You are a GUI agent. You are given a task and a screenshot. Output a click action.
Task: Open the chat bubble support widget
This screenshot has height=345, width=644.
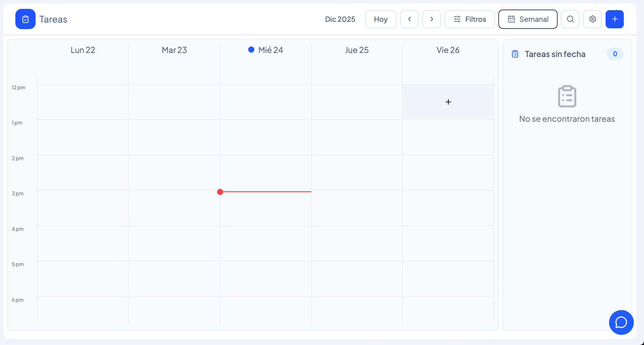point(621,322)
